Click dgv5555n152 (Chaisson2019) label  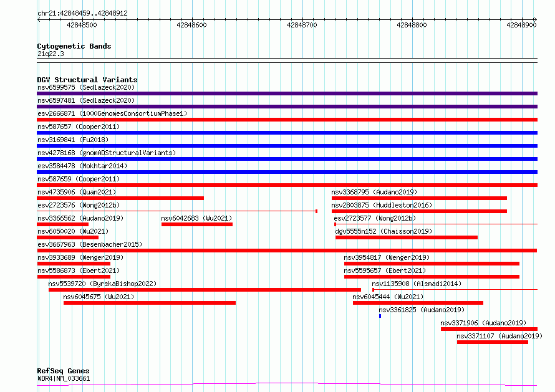[x=384, y=231]
